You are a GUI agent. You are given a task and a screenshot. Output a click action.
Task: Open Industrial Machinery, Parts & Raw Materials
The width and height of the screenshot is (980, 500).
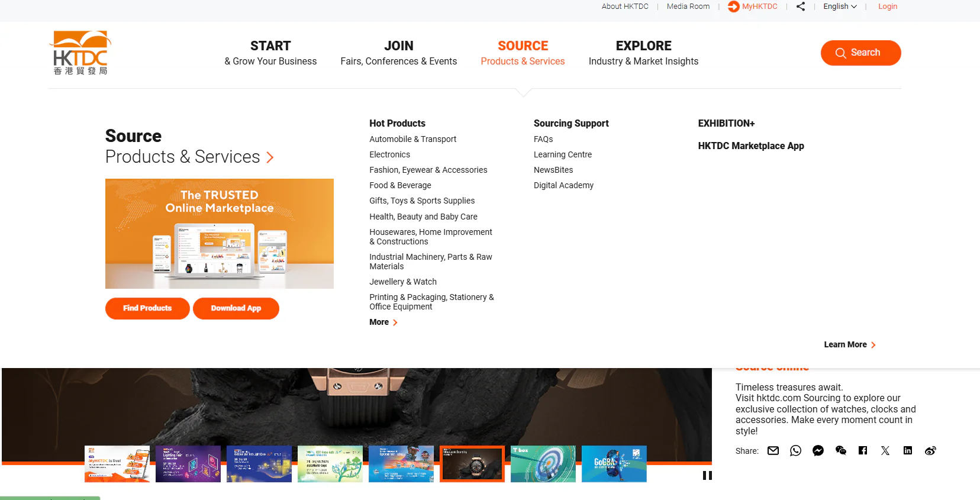[431, 262]
